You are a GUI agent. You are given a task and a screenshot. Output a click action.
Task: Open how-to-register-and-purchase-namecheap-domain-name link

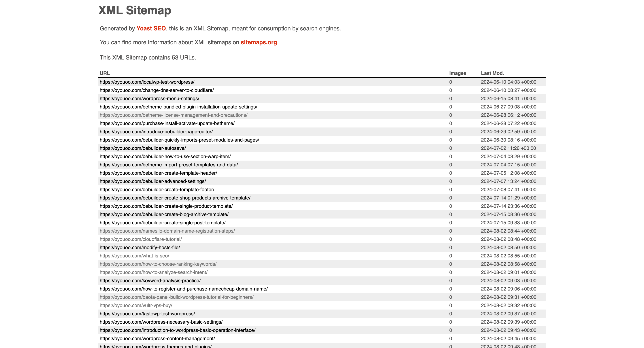point(184,289)
